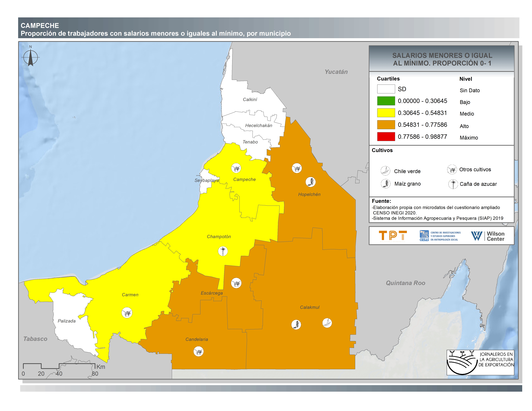This screenshot has width=532, height=411.
Task: Click the crop icon in Candelaria
Action: click(x=198, y=351)
